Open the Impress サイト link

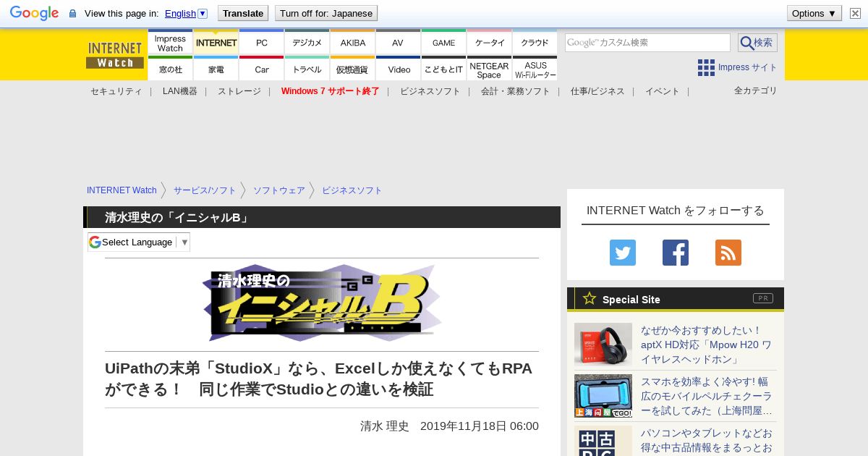747,67
